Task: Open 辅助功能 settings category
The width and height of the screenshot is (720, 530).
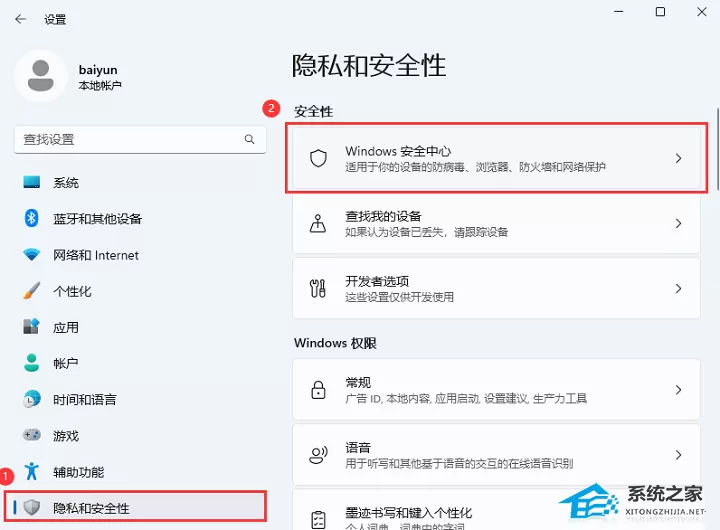Action: pos(140,472)
